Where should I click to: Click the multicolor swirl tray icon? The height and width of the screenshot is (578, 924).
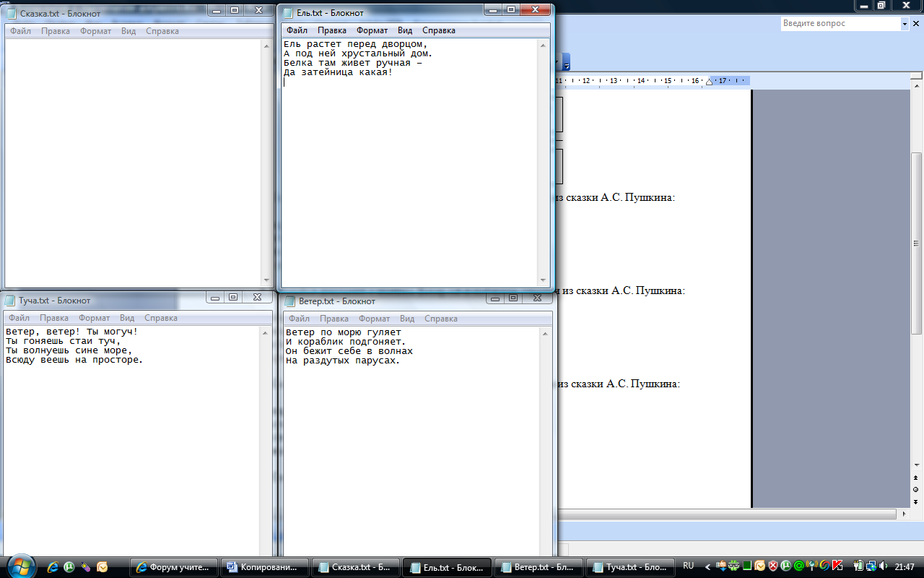(x=824, y=566)
